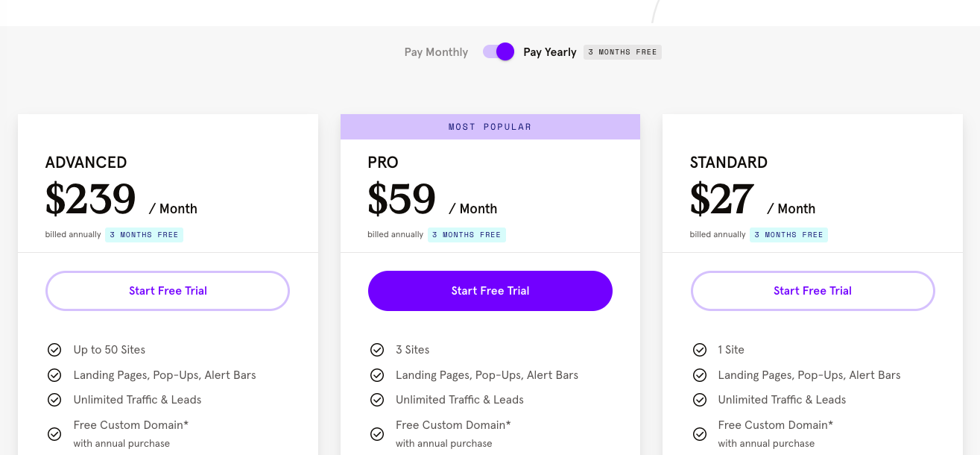This screenshot has width=980, height=455.
Task: Click checkmark icon next to 1 Site
Action: (x=700, y=350)
